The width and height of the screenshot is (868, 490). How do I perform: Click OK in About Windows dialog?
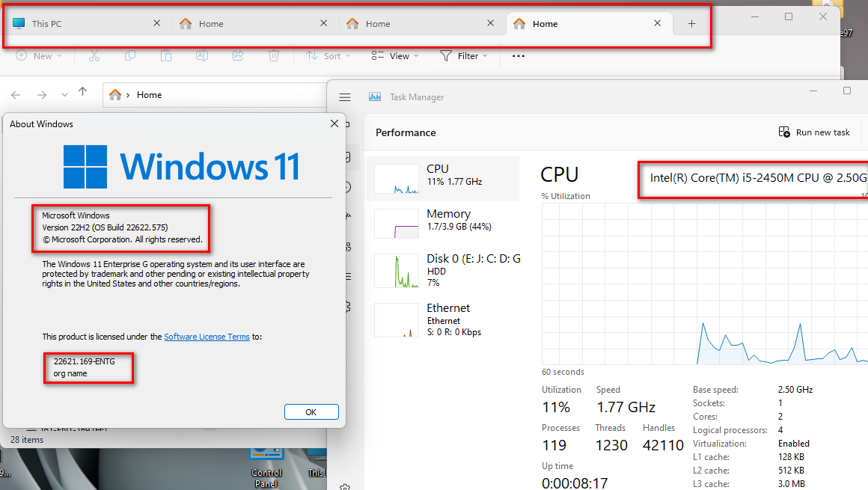click(x=311, y=412)
